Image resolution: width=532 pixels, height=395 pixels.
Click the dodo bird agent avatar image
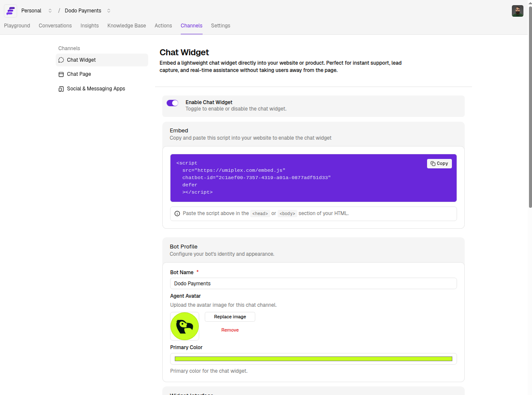[x=185, y=326]
